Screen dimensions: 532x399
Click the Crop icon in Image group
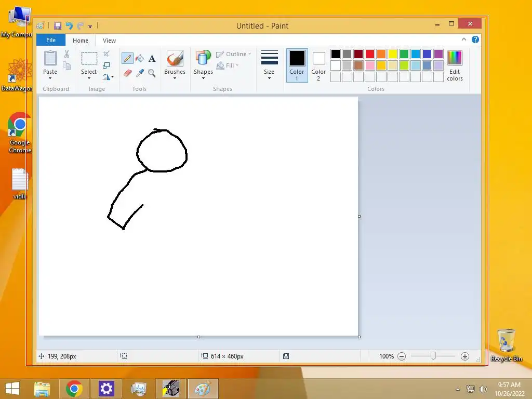coord(106,54)
